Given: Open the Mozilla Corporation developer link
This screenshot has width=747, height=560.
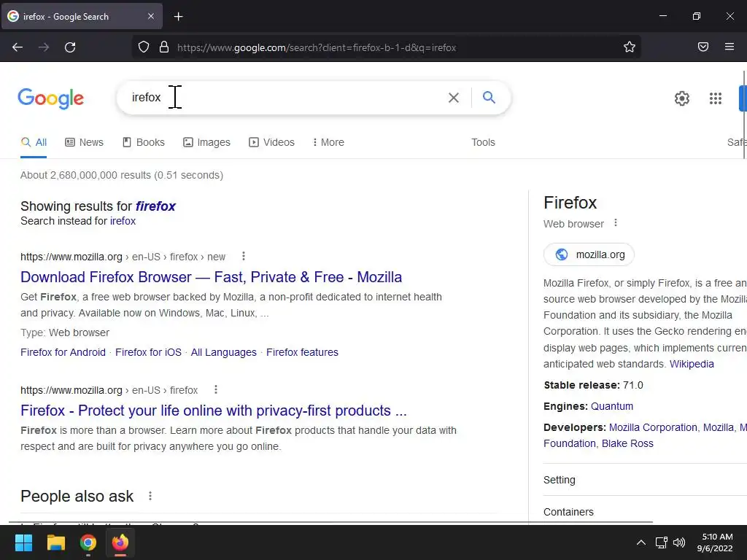Looking at the screenshot, I should coord(653,427).
